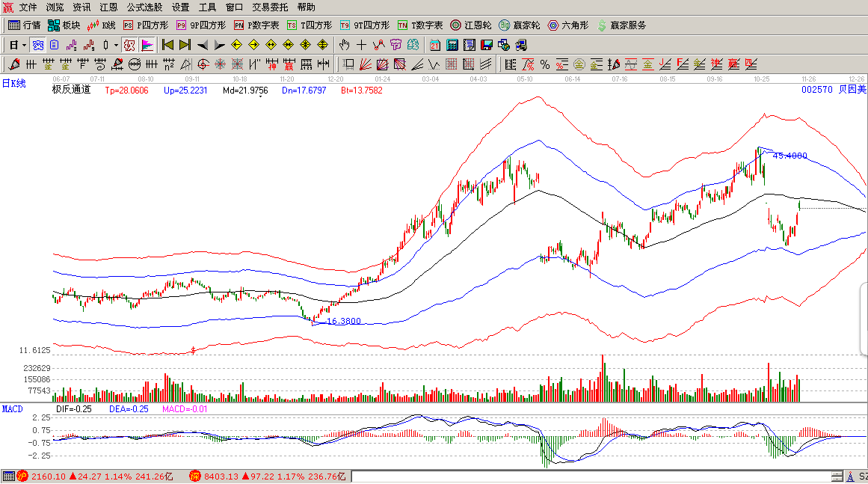Viewport: 868px width, 484px height.
Task: Jump to first bar arrow icon
Action: click(167, 45)
